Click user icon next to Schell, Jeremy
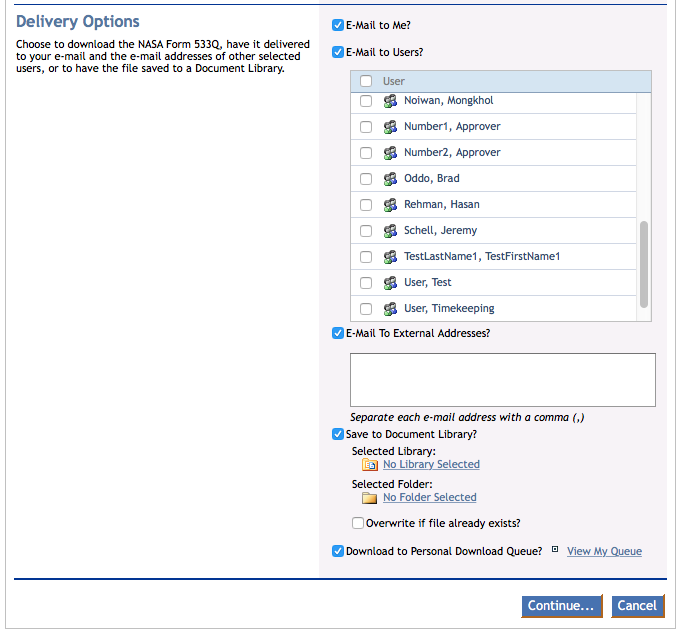Screen dimensions: 681x635 click(x=390, y=231)
